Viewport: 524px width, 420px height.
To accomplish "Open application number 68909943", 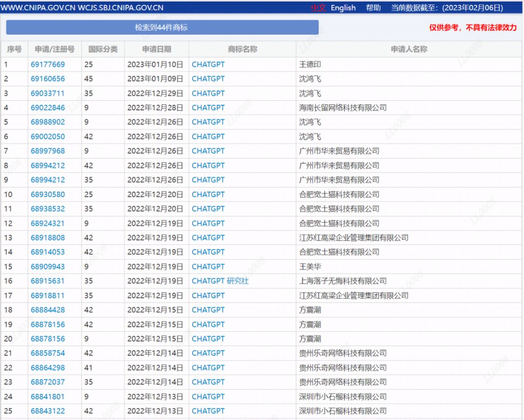I will coord(48,267).
